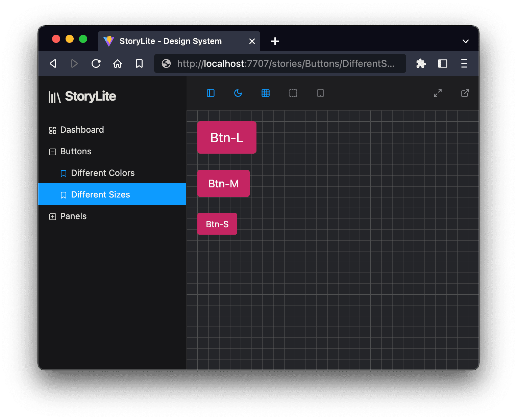This screenshot has width=517, height=420.
Task: Click the Btn-L large button
Action: tap(227, 137)
